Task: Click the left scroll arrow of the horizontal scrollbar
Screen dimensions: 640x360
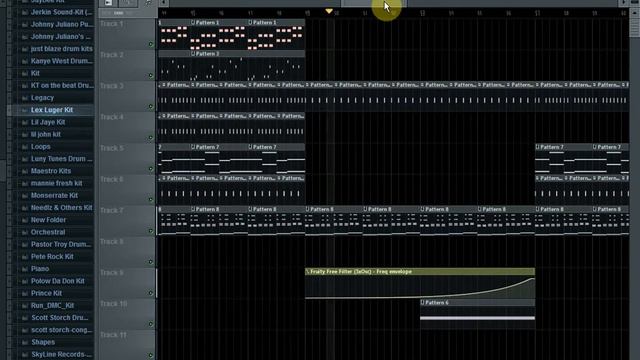Action: [x=163, y=3]
